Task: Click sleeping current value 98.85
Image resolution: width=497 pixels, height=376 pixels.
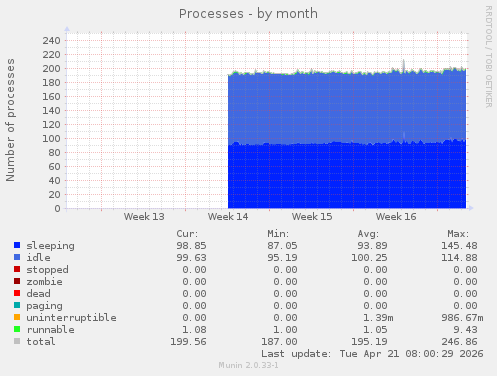Action: coord(191,246)
